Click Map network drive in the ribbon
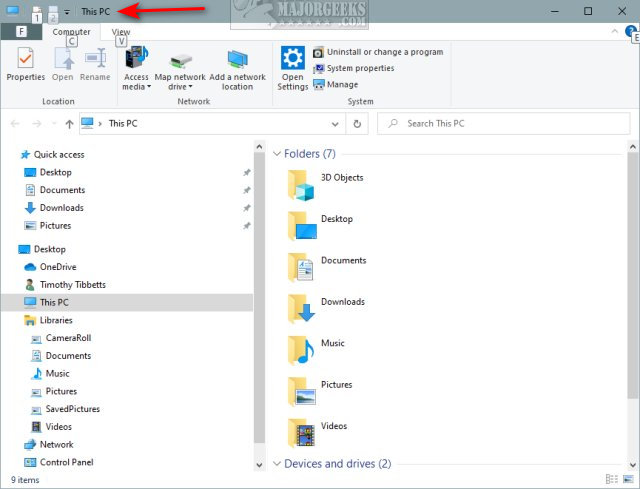Screen dimensions: 640x489 point(180,71)
